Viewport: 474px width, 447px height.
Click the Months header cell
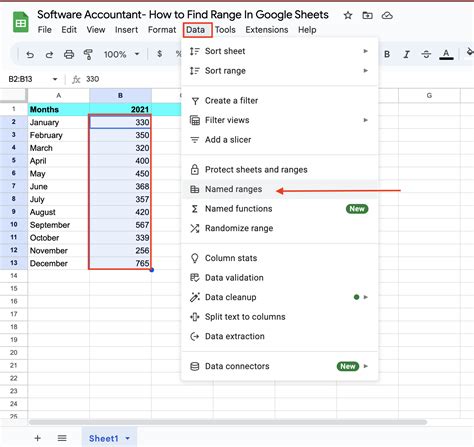[59, 109]
